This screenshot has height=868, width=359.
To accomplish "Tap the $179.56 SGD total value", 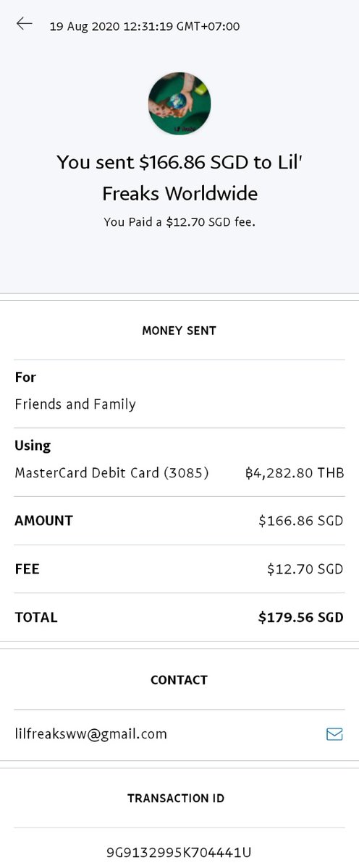I will coord(301,618).
